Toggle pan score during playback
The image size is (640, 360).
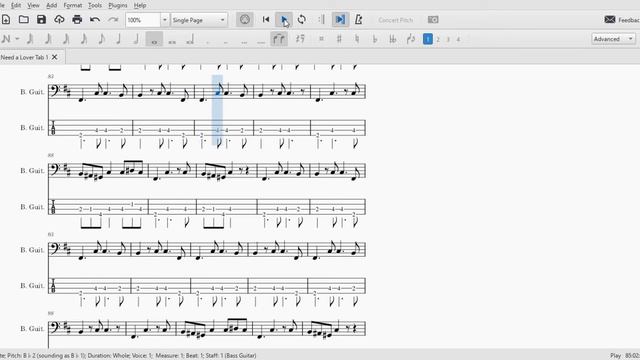coord(340,20)
